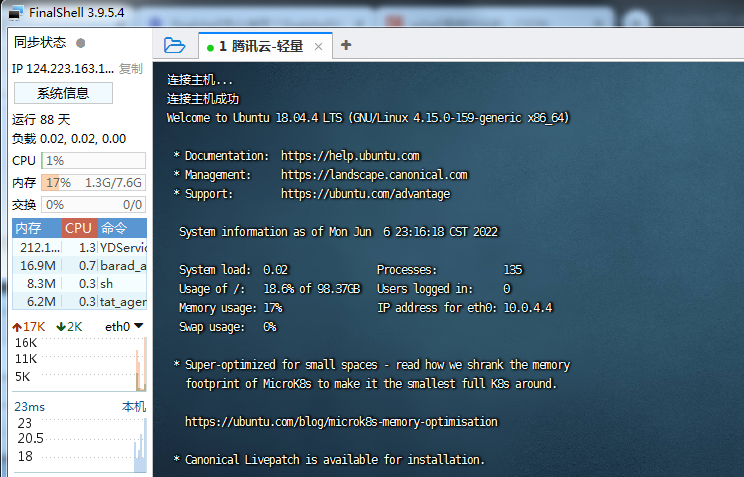
Task: Click the Canonical Livepatch terminal line
Action: pyautogui.click(x=330, y=459)
